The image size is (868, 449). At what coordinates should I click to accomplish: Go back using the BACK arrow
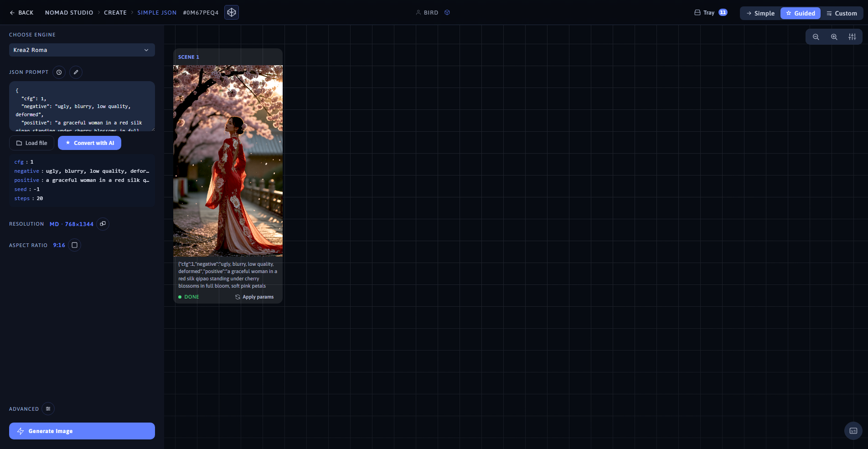click(21, 13)
